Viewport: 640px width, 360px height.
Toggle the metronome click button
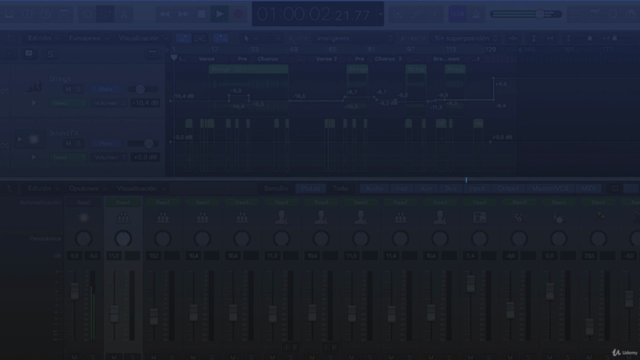click(x=476, y=14)
